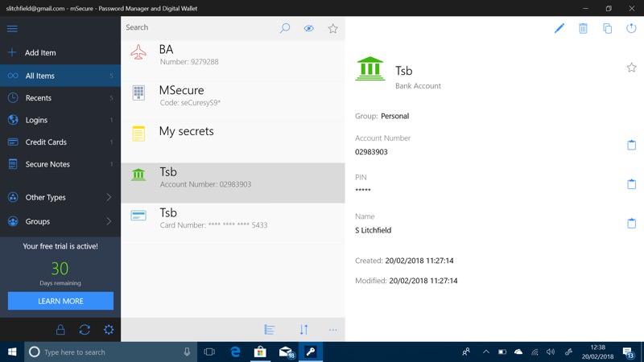
Task: Copy Name to clipboard
Action: coord(631,224)
